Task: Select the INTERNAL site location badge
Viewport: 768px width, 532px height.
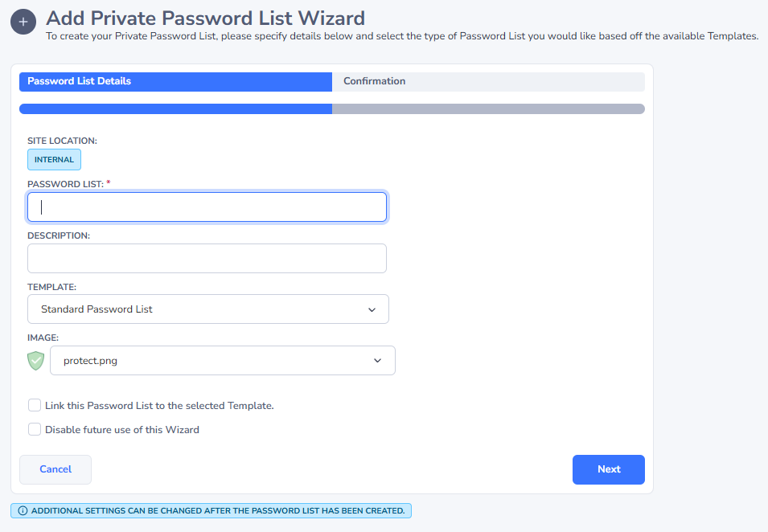Action: (x=54, y=159)
